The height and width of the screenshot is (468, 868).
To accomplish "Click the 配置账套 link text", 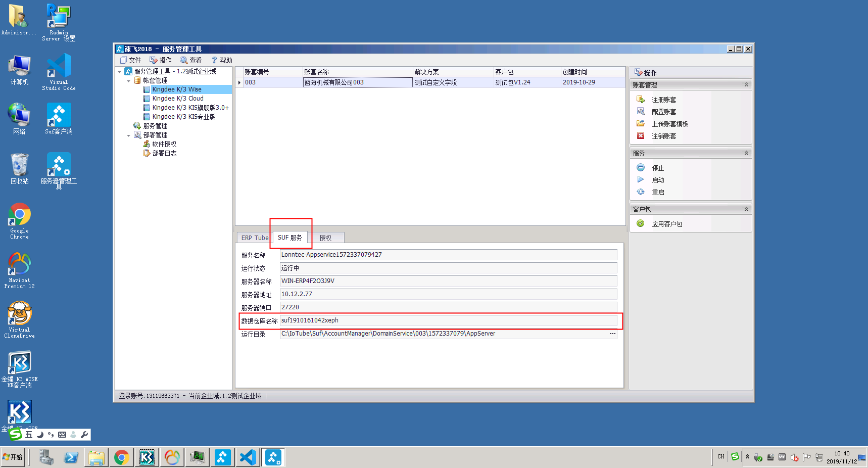I will coord(664,112).
